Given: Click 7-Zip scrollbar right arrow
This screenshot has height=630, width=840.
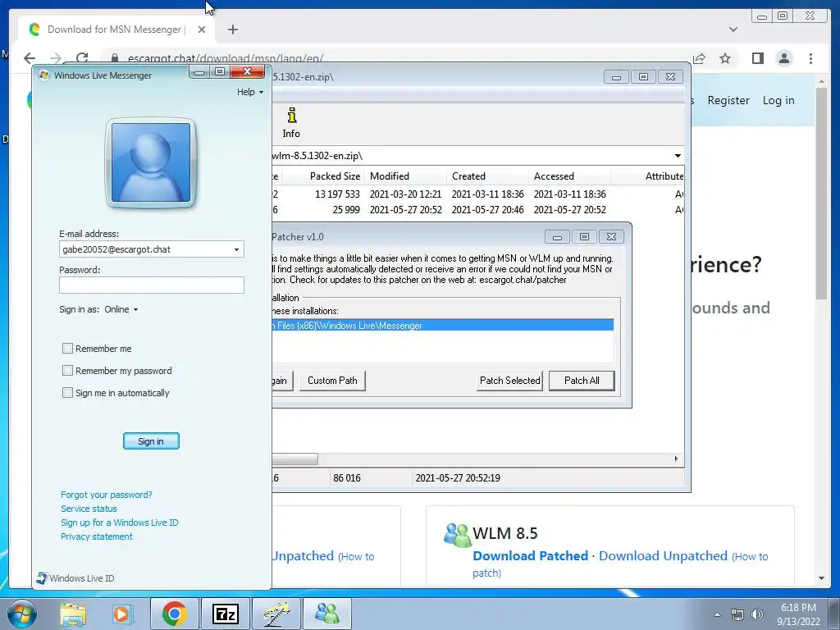Looking at the screenshot, I should pyautogui.click(x=676, y=459).
